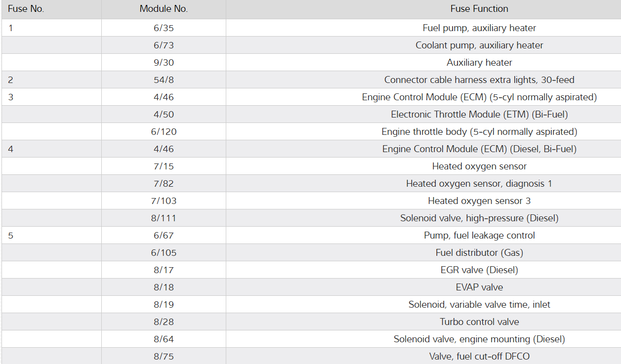The image size is (621, 364).
Task: Click module number 8/18
Action: point(164,287)
